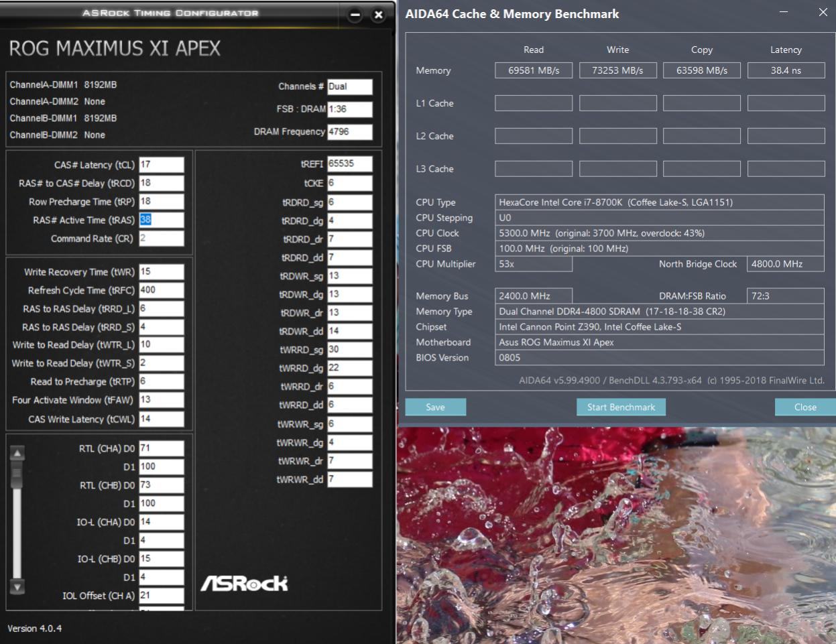
Task: Click the North Bridge Clock value field
Action: tap(786, 264)
